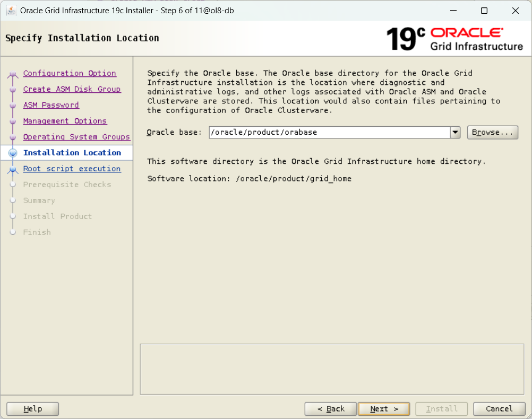This screenshot has width=532, height=419.
Task: Jump to Management Options step
Action: tap(65, 121)
